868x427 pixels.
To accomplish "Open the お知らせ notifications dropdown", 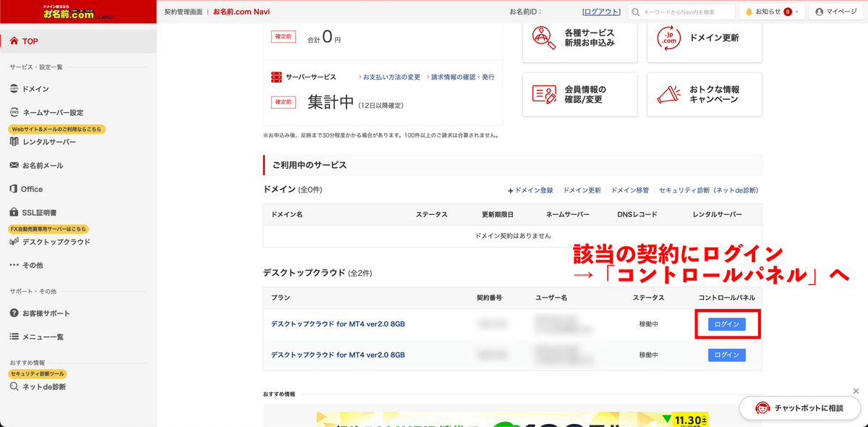I will (773, 12).
